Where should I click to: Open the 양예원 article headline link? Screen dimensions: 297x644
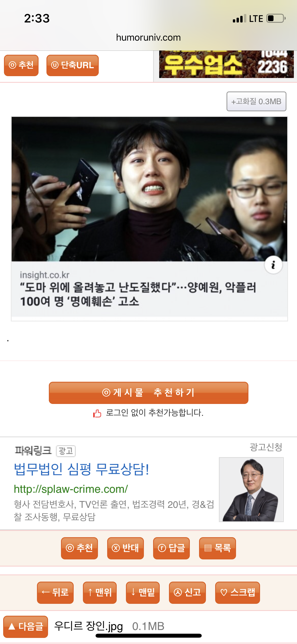138,294
